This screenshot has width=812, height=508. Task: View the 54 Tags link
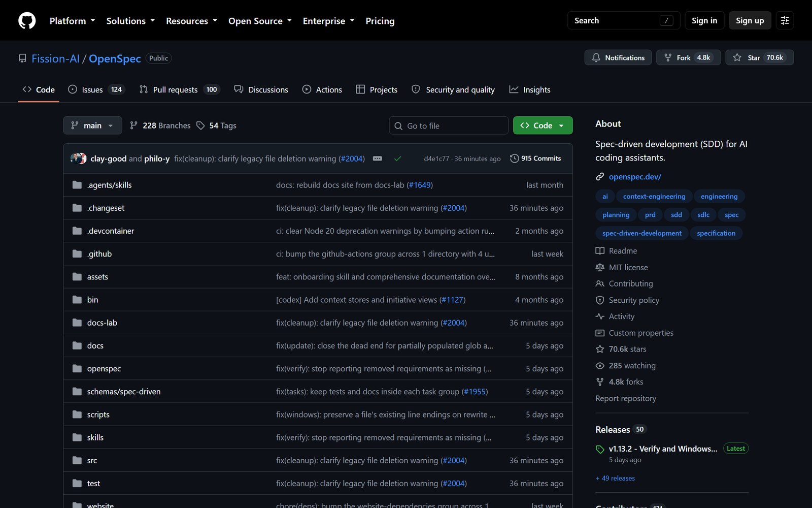pyautogui.click(x=217, y=125)
